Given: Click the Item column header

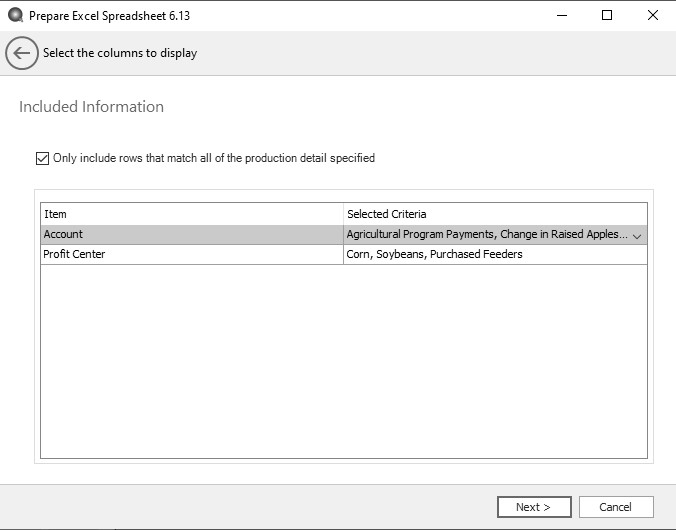Looking at the screenshot, I should [190, 214].
